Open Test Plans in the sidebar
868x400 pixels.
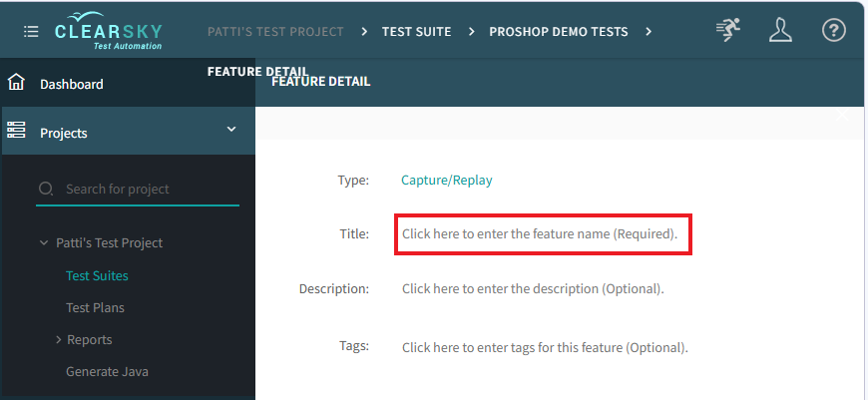(x=95, y=307)
